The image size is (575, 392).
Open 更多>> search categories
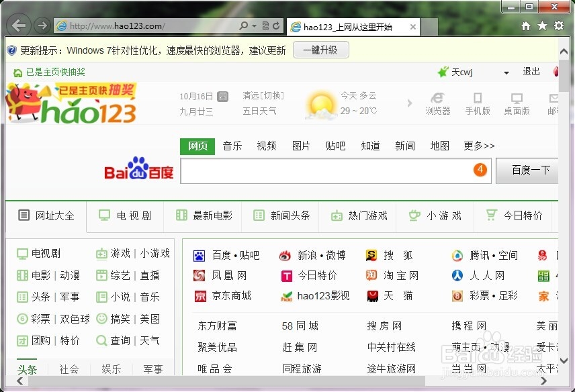(479, 146)
